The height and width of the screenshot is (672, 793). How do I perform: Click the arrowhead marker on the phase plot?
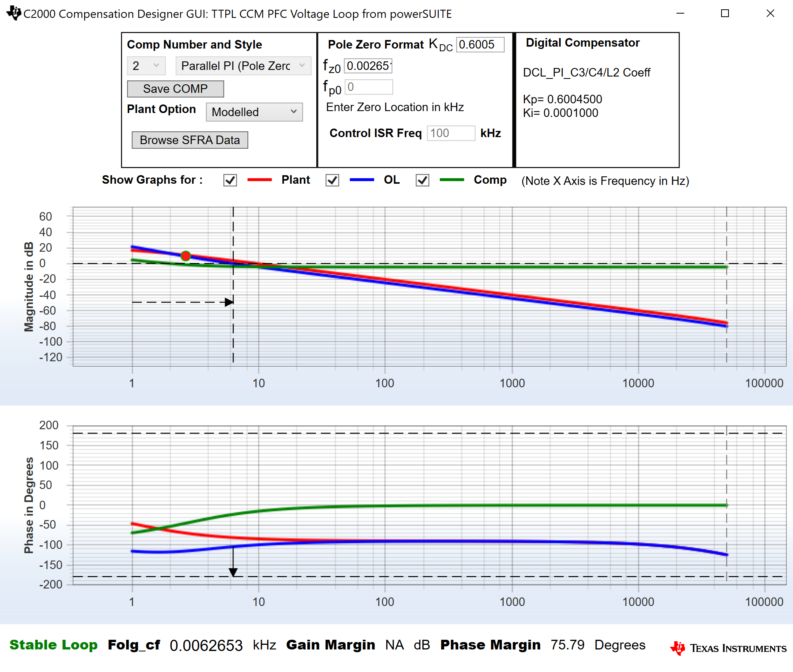[233, 572]
